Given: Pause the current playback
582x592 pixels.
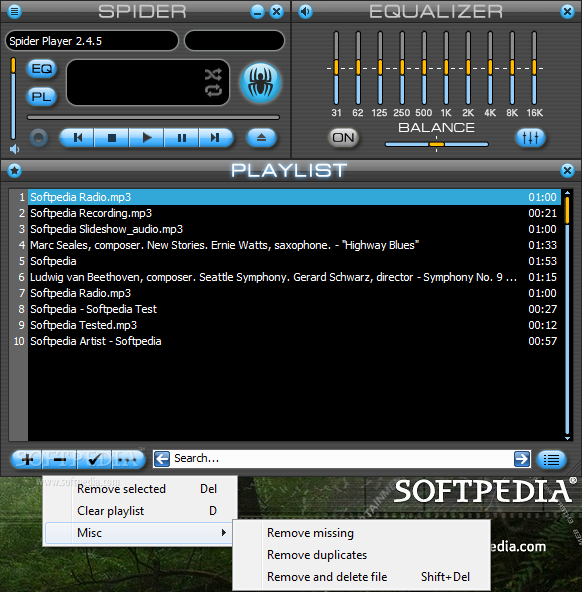Looking at the screenshot, I should 181,138.
